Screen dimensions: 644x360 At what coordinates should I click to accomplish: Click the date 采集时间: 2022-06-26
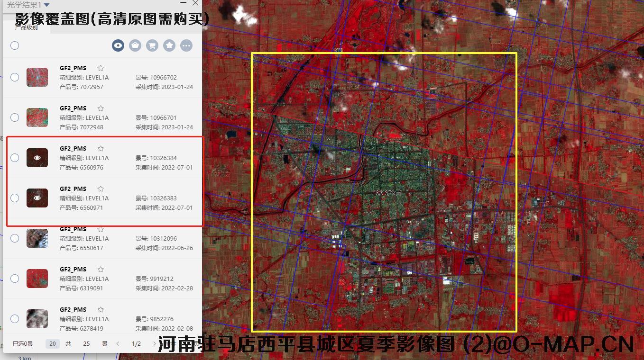pos(164,248)
